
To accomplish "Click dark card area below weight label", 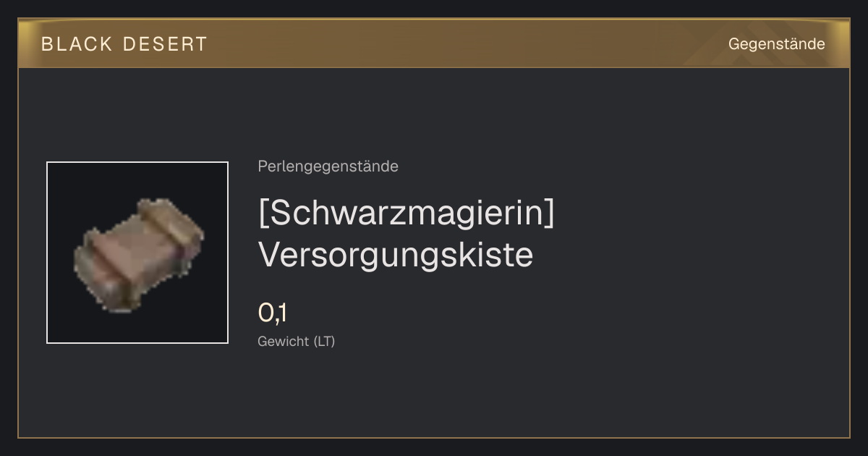I will click(434, 394).
